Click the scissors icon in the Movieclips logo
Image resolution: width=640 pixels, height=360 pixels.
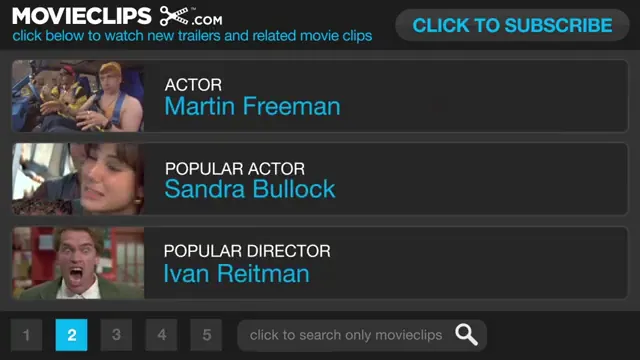[174, 16]
